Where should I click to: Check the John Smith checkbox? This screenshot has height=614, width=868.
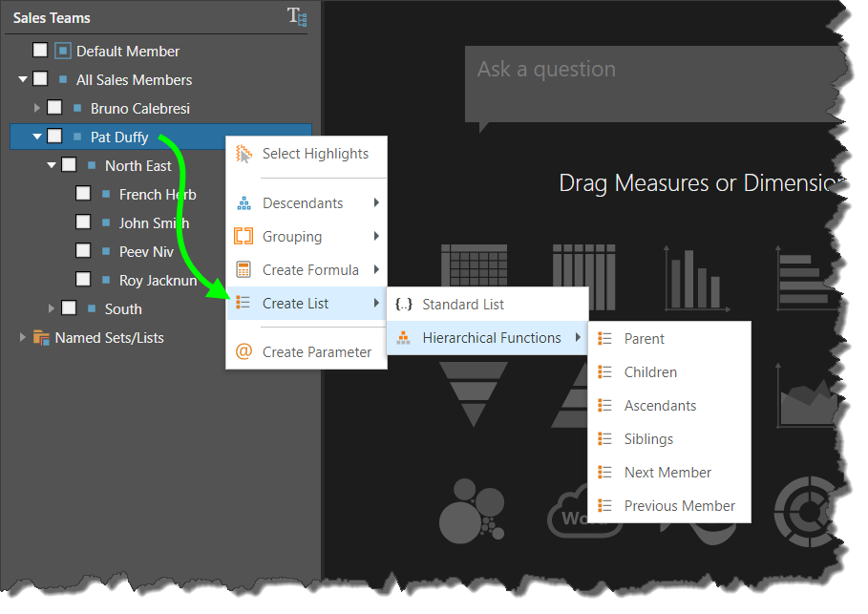coord(83,222)
